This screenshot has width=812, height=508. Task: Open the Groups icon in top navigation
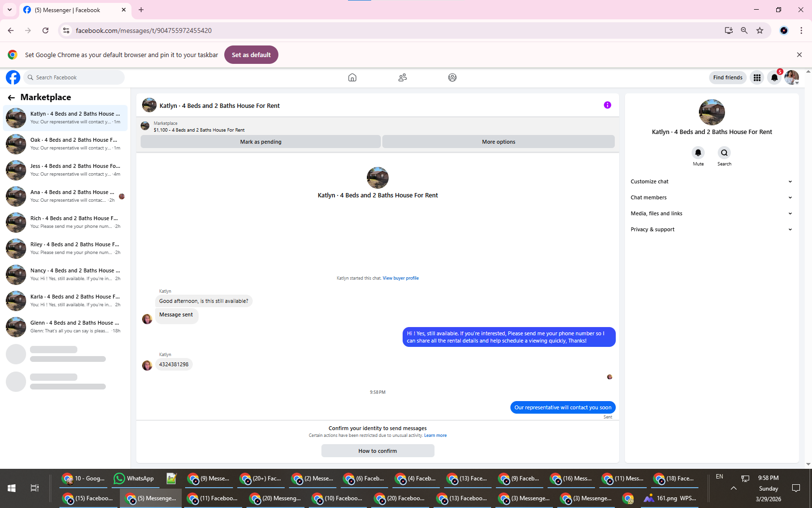(452, 77)
